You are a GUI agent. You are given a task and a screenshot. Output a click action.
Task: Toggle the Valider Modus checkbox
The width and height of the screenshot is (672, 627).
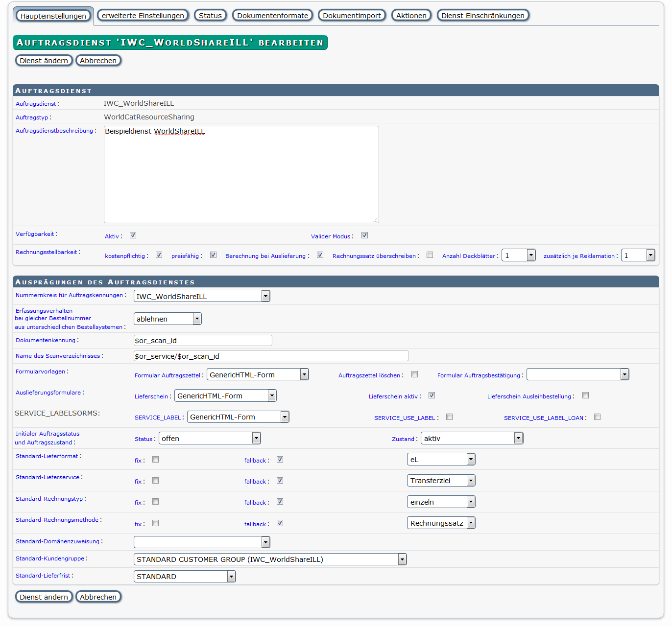tap(364, 235)
